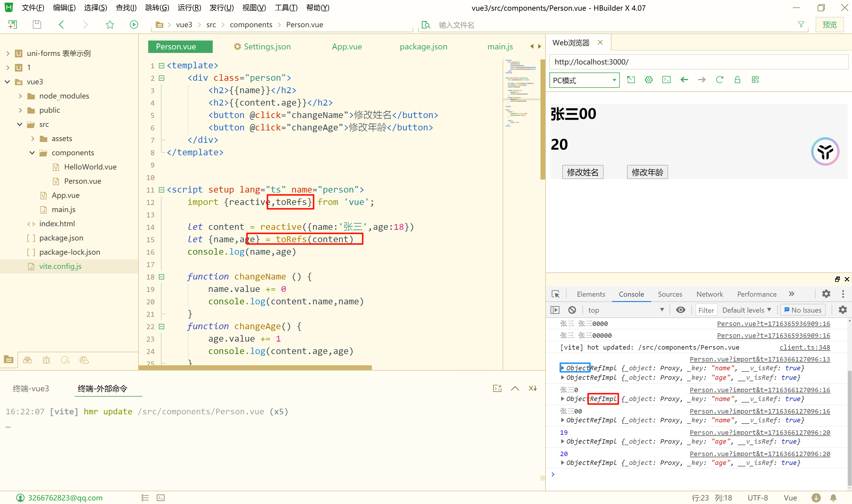Click the filter funnel icon near preview
852x504 pixels.
(801, 25)
